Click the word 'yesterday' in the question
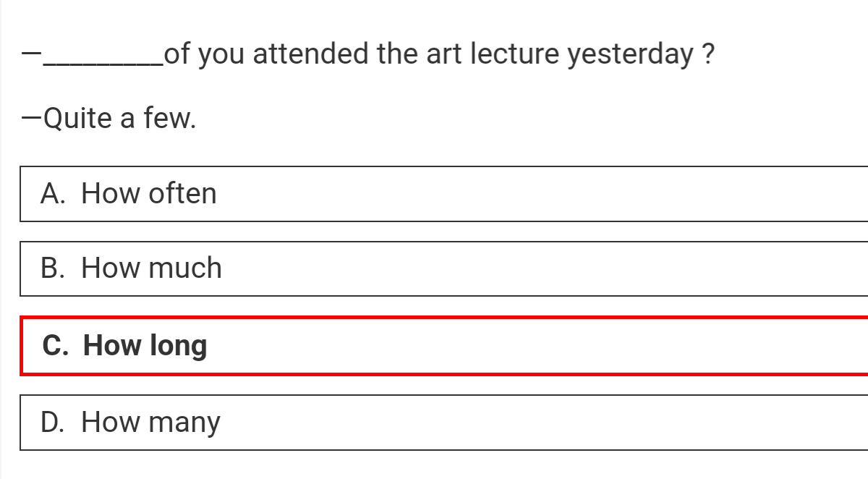 [x=630, y=54]
